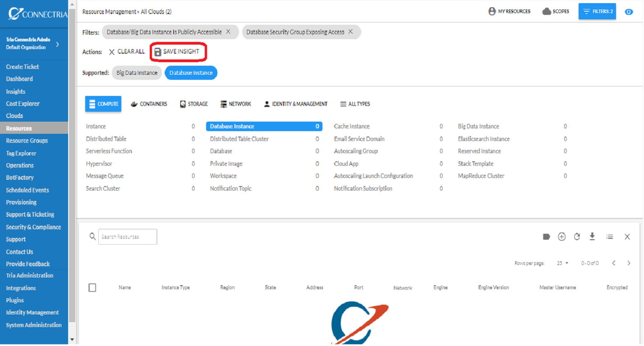Toggle the blue eye visibility icon
Screen dimensions: 644x346
click(x=629, y=12)
